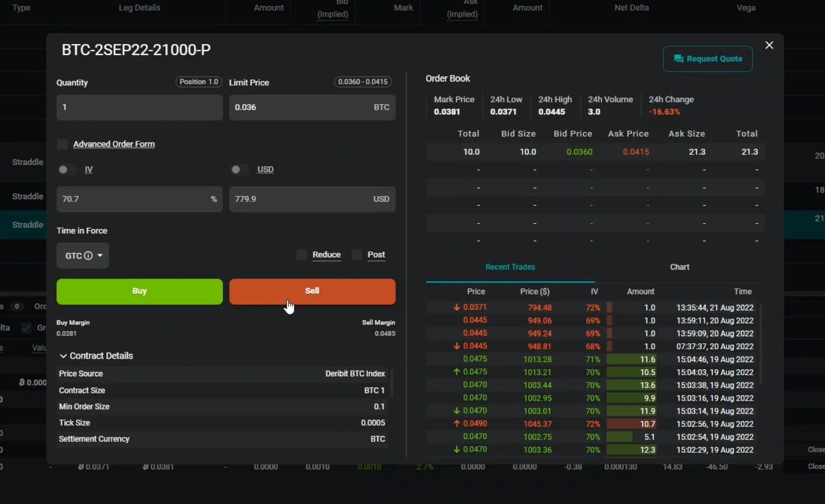825x504 pixels.
Task: Click the Vega column header behind dialog
Action: (746, 8)
